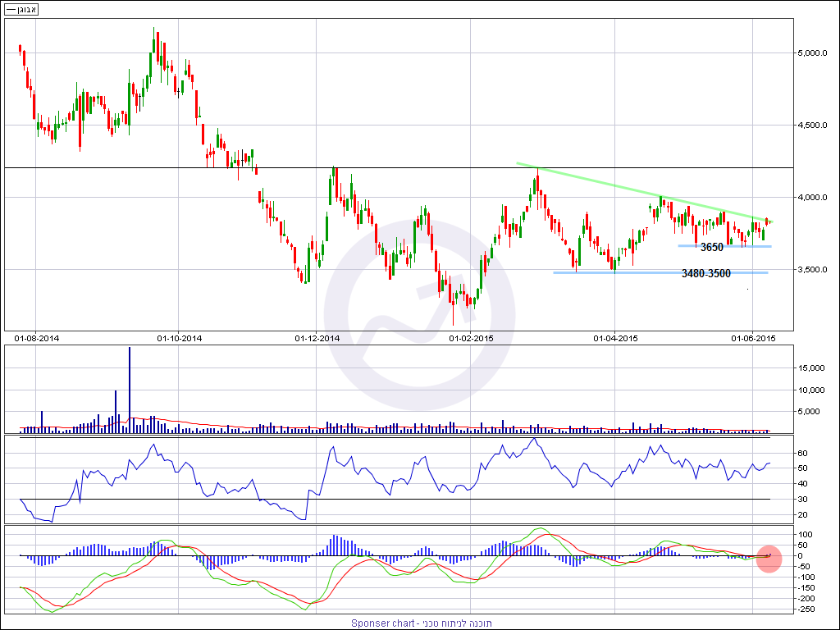Click the Sponser chart footer text

419,623
